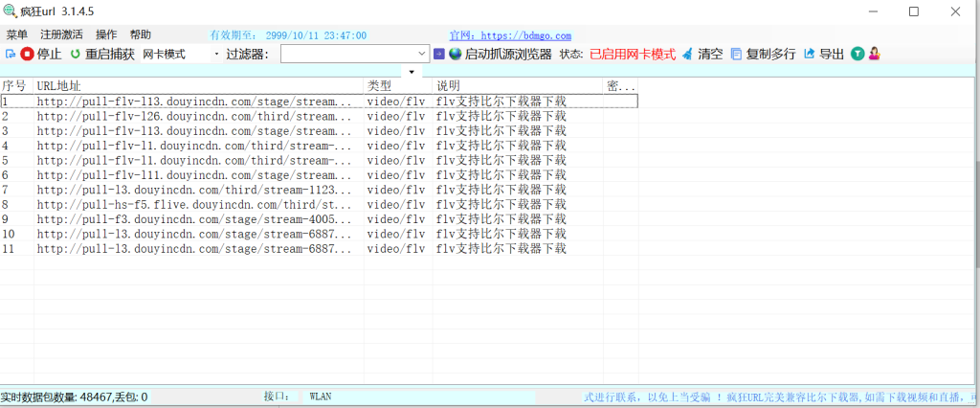Select the URL in row 10
The height and width of the screenshot is (408, 980).
pyautogui.click(x=194, y=234)
